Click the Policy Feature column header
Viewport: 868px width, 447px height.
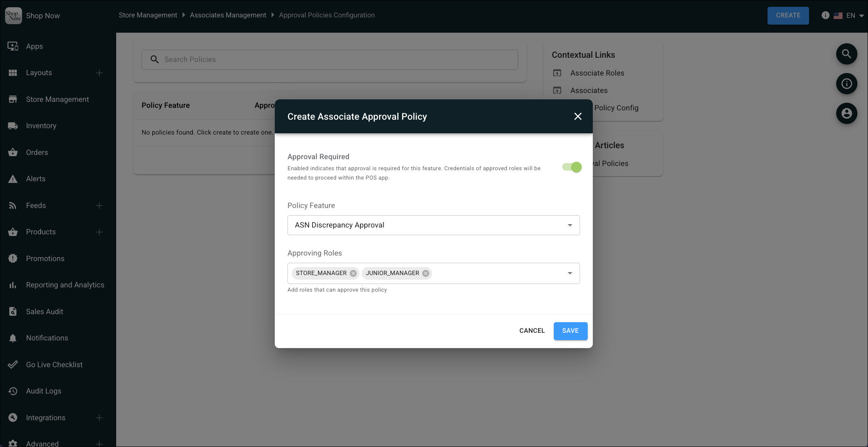165,105
